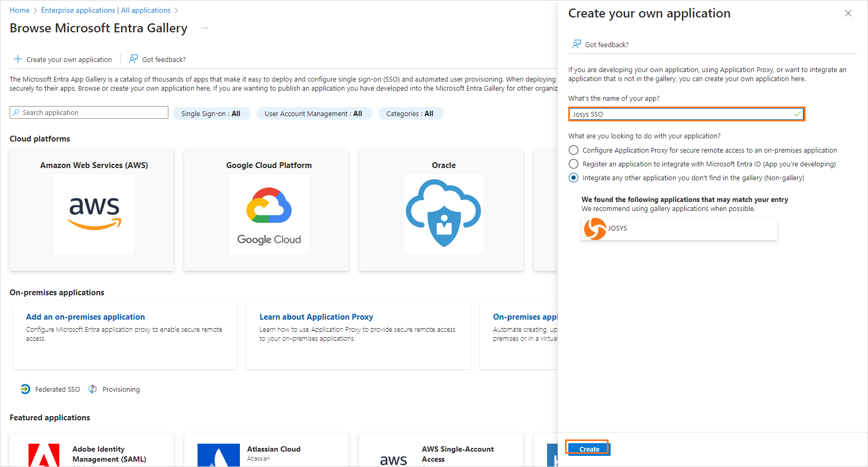Click the Federated SSO arrow icon
Image resolution: width=868 pixels, height=467 pixels.
(x=25, y=389)
